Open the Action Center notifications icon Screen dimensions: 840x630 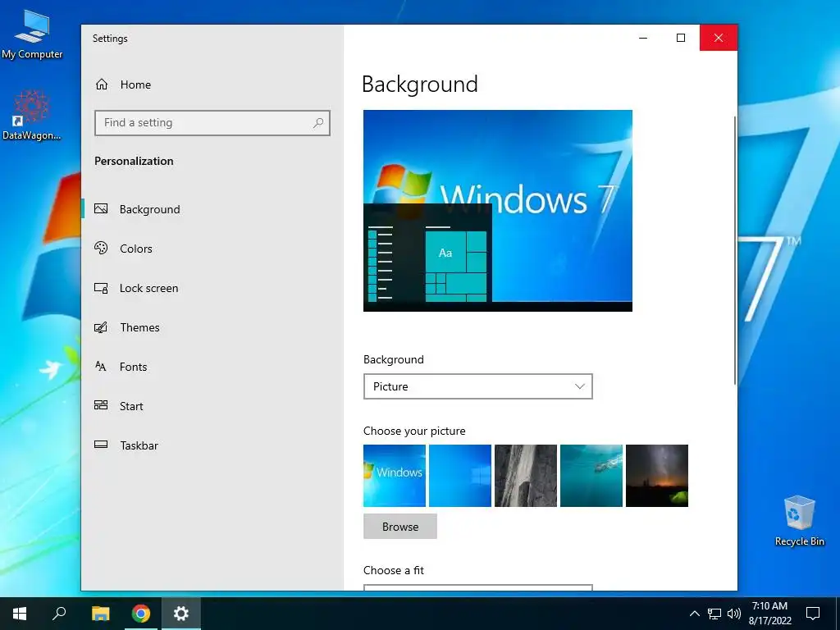click(x=813, y=614)
